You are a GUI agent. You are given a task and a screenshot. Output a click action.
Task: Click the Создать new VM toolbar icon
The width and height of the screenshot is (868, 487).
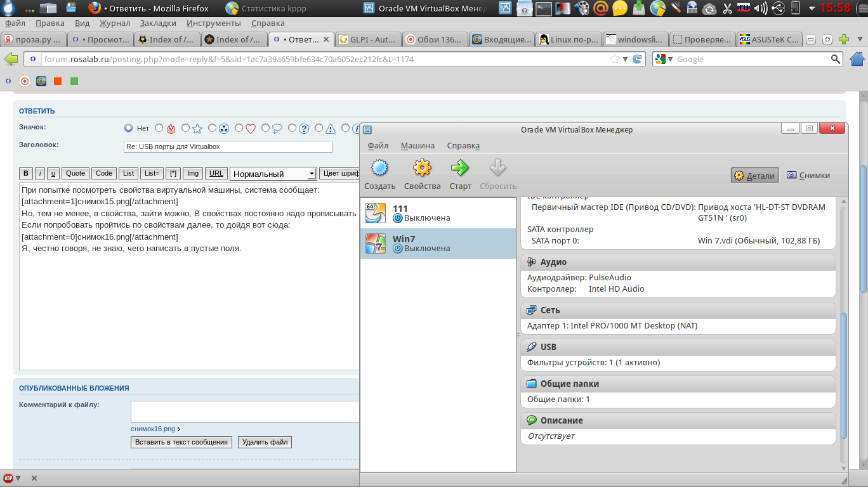[x=379, y=168]
